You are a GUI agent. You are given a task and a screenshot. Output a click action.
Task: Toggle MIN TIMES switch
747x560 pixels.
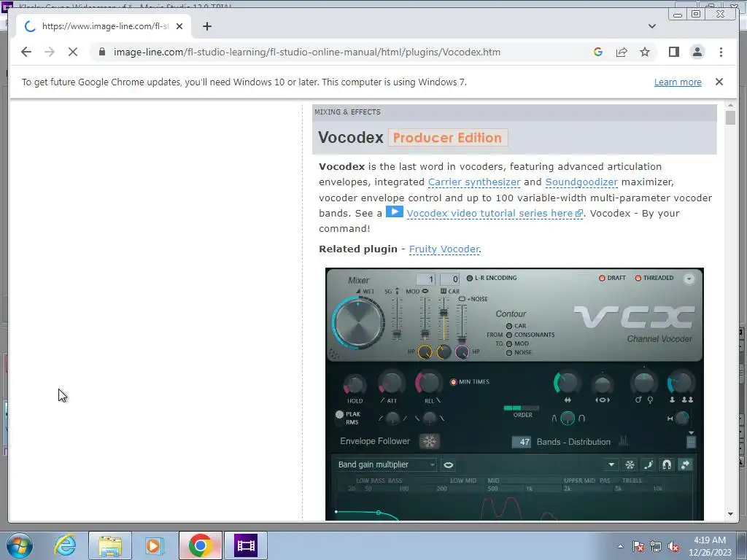(453, 382)
